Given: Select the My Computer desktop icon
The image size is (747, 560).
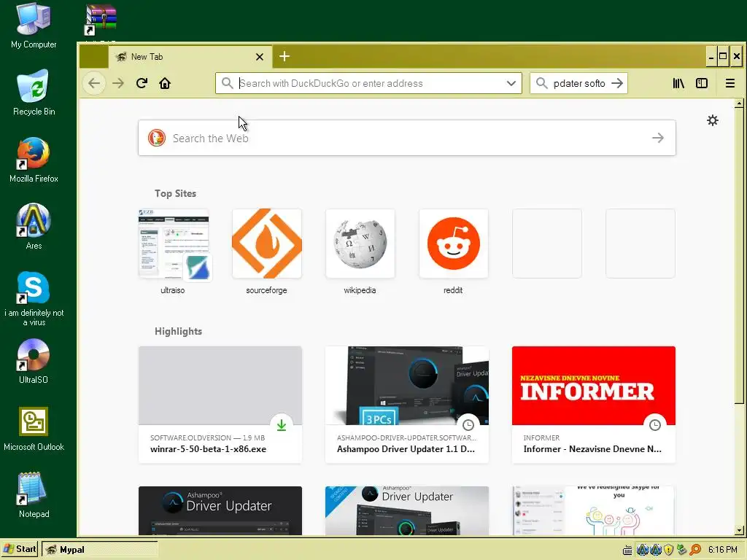Looking at the screenshot, I should [34, 26].
